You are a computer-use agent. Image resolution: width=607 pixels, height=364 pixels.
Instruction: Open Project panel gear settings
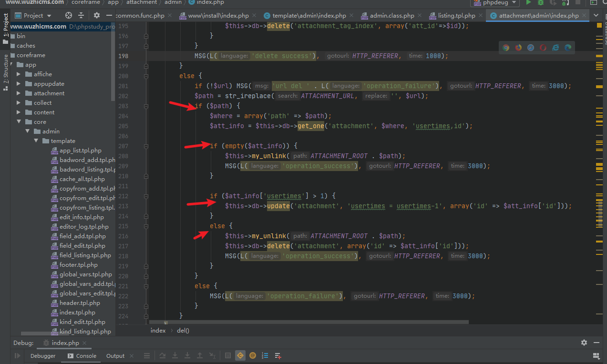click(97, 16)
